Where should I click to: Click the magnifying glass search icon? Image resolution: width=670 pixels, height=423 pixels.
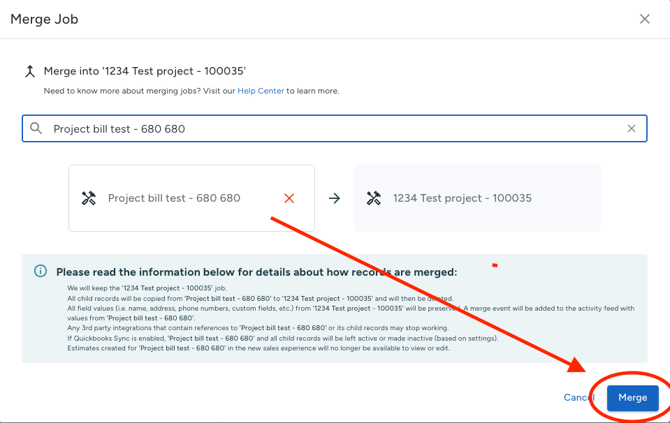click(36, 129)
